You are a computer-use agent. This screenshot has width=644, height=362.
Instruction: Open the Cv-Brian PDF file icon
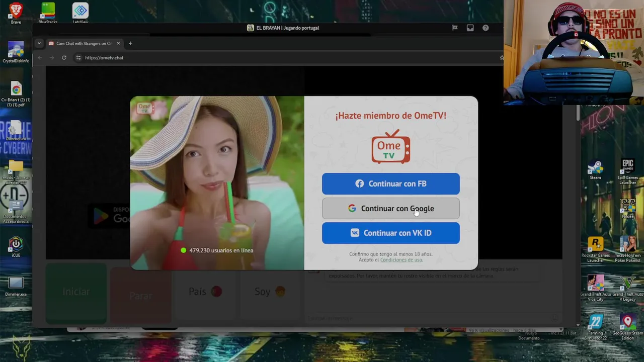16,94
